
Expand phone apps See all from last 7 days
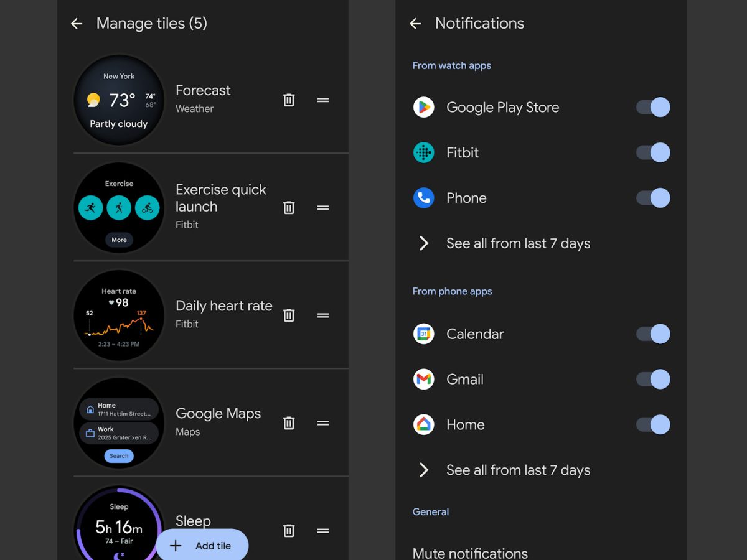pyautogui.click(x=518, y=470)
